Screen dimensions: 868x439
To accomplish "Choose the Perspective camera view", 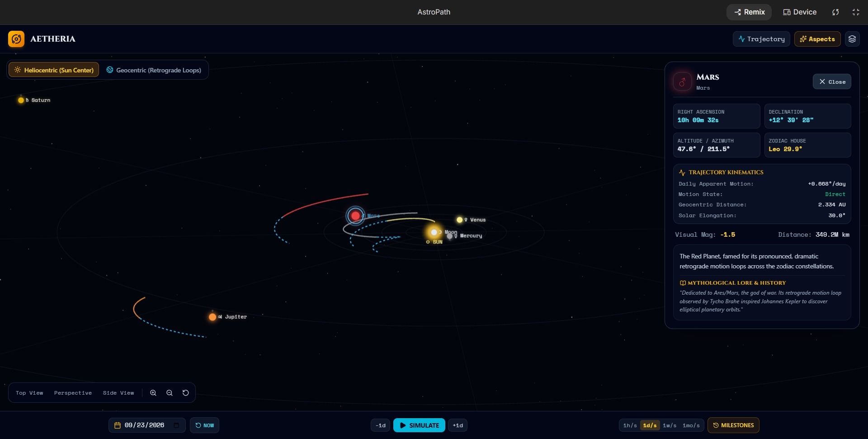I will [x=73, y=393].
